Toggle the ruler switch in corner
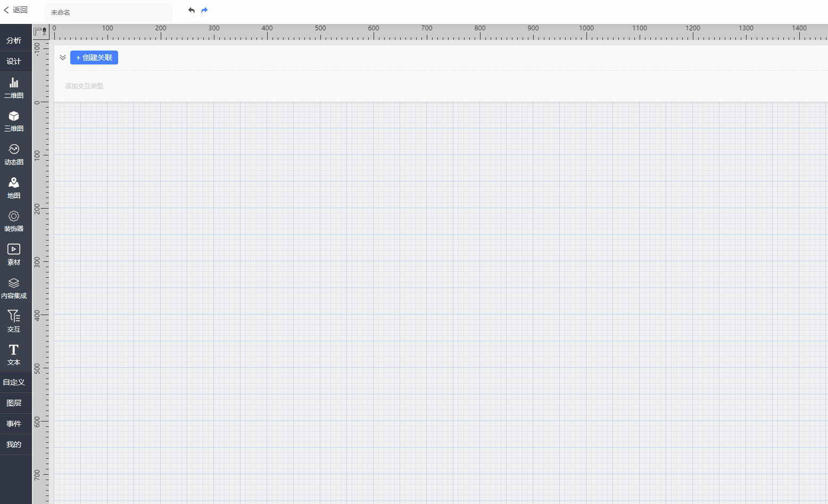The width and height of the screenshot is (828, 504). [40, 32]
